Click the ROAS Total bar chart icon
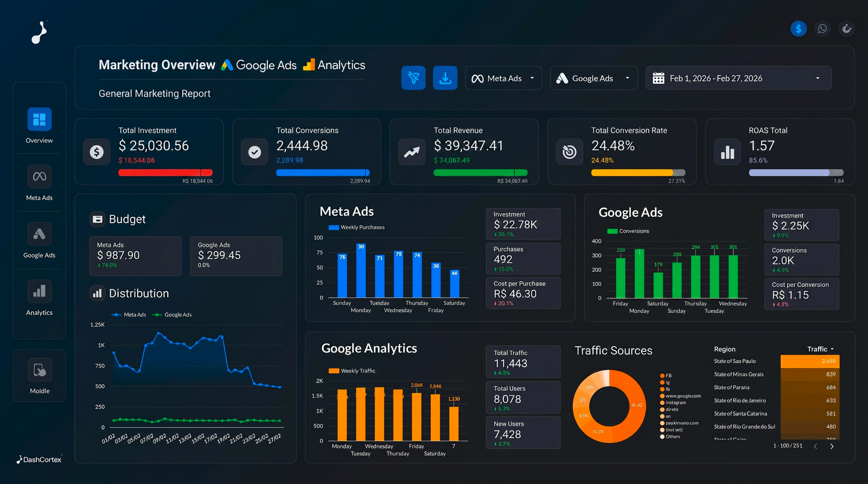 pyautogui.click(x=727, y=152)
